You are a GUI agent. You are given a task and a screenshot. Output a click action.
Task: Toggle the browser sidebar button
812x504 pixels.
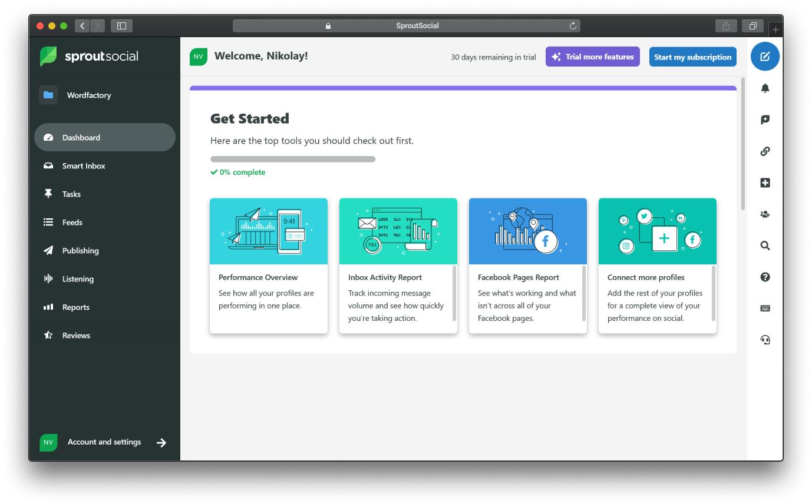coord(121,26)
